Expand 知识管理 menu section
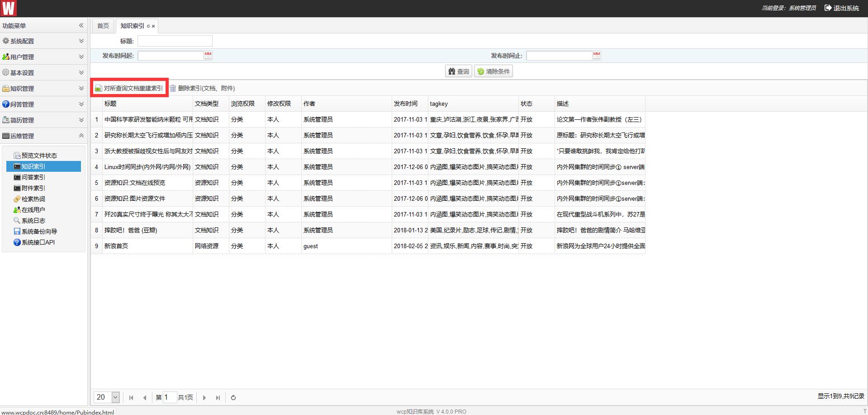This screenshot has height=415, width=868. tap(43, 89)
